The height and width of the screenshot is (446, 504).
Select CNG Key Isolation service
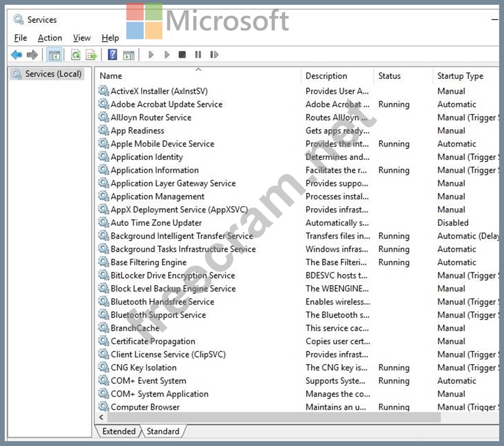click(144, 368)
